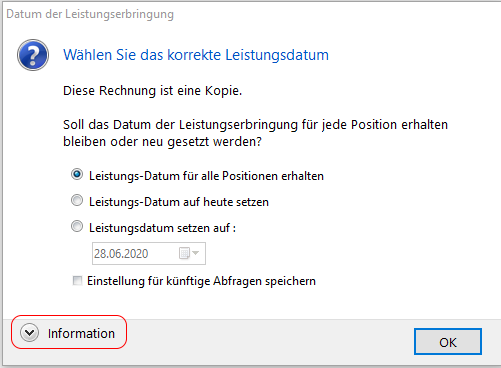Click into the 28.06.2020 date field
This screenshot has width=501, height=368.
tap(149, 254)
